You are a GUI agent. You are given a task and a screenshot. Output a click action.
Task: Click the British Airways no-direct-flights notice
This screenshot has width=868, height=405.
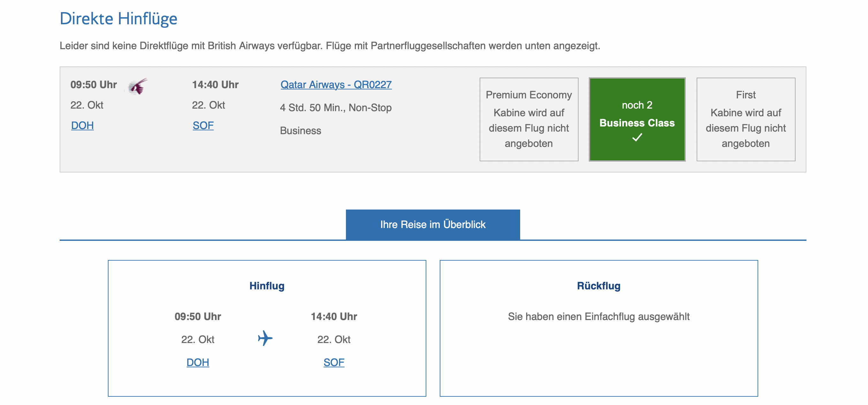[x=330, y=46]
